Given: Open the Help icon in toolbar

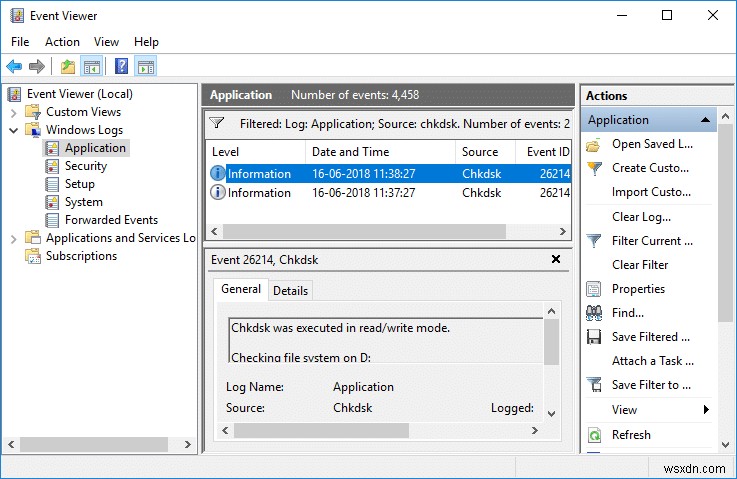Looking at the screenshot, I should (121, 67).
